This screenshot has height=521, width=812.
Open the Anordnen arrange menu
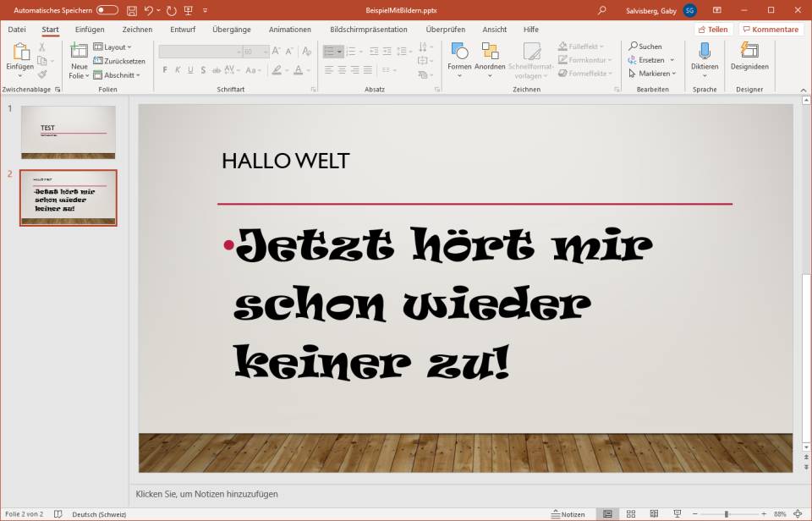[490, 59]
